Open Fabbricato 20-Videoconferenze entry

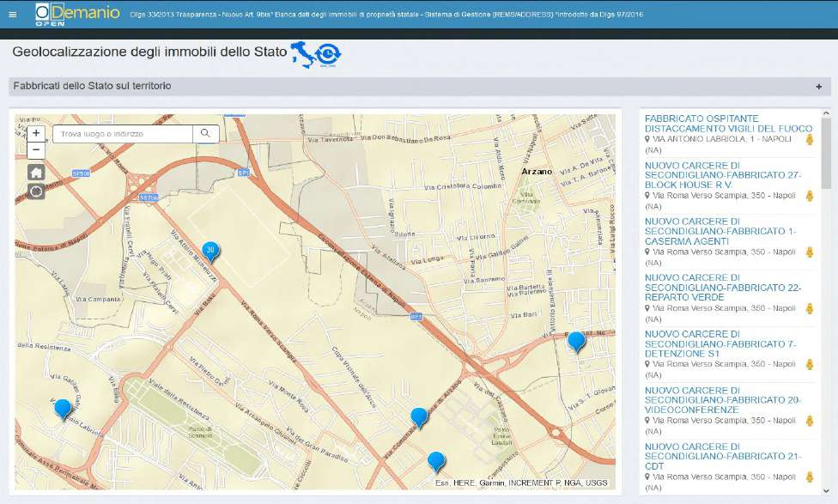[722, 400]
